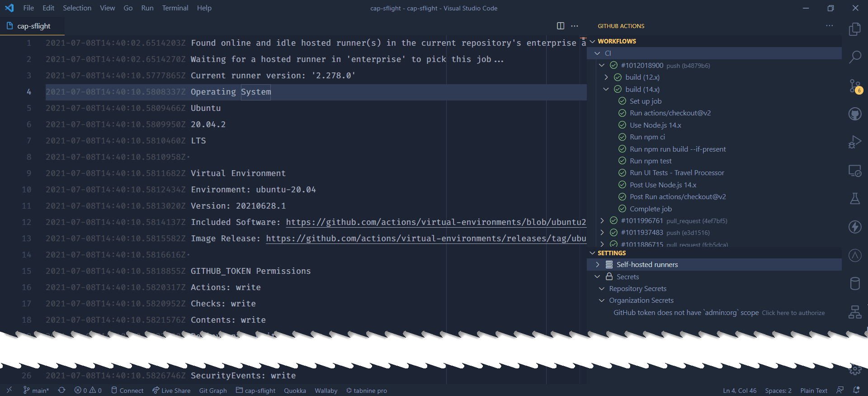Open editor More Actions ellipsis menu
Image resolution: width=868 pixels, height=396 pixels.
[575, 26]
